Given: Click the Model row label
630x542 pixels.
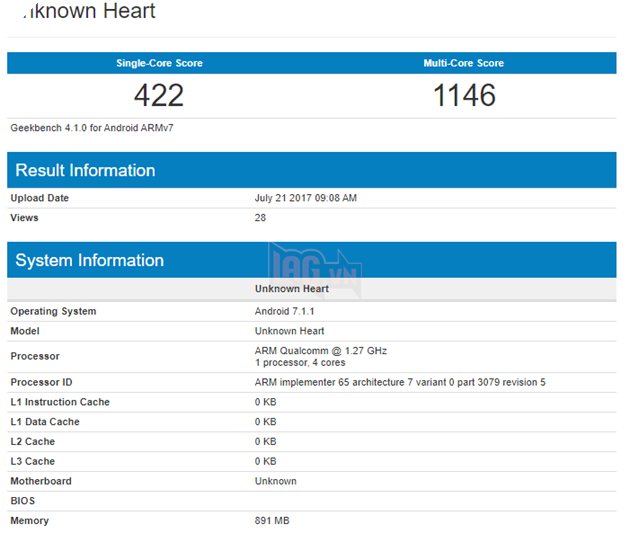Looking at the screenshot, I should point(25,331).
